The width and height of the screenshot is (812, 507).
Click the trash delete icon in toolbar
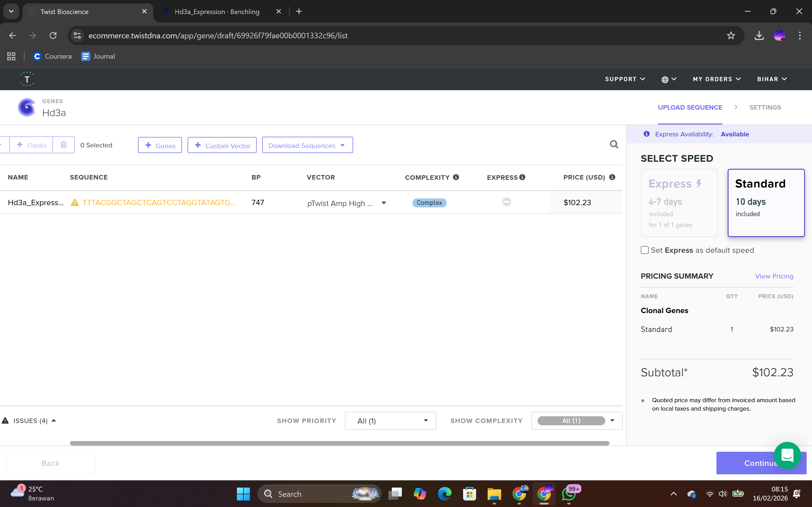coord(63,145)
